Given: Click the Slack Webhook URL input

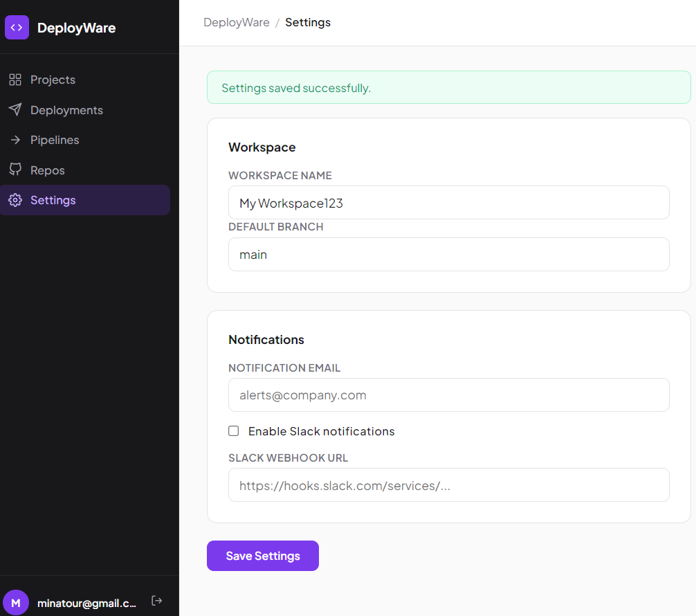Looking at the screenshot, I should [449, 485].
